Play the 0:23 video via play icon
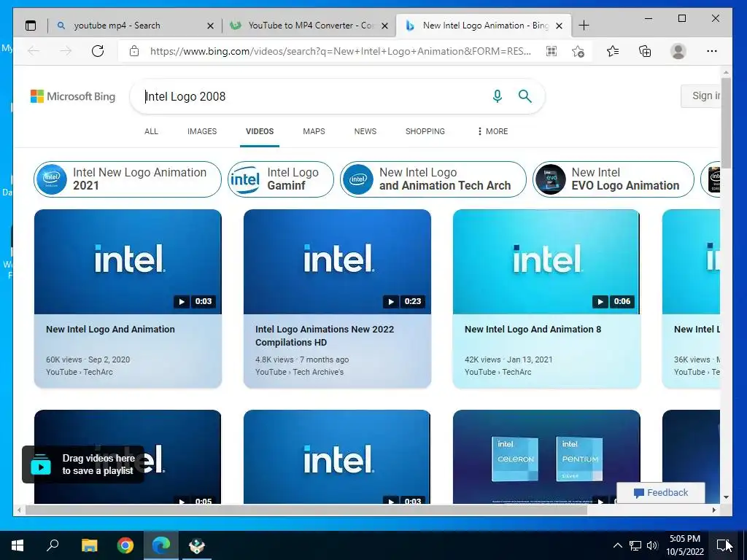This screenshot has height=560, width=747. (x=391, y=301)
